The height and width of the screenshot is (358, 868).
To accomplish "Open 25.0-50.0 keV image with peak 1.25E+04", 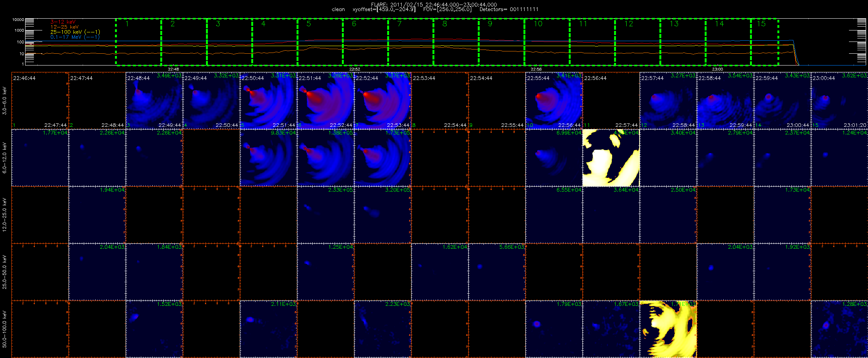I will (x=325, y=272).
